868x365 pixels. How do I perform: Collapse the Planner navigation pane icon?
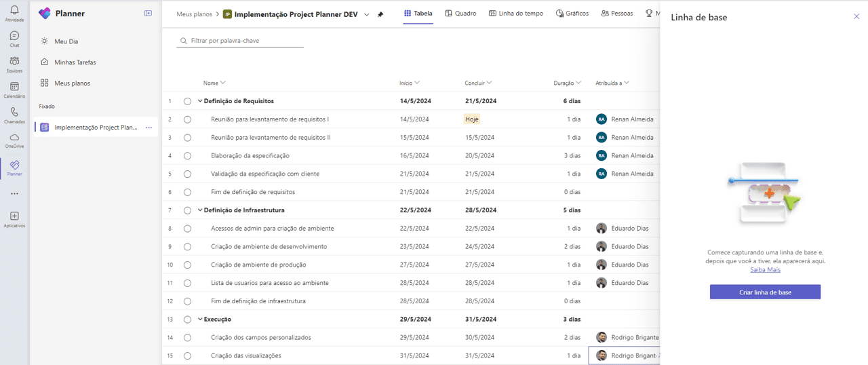(148, 14)
